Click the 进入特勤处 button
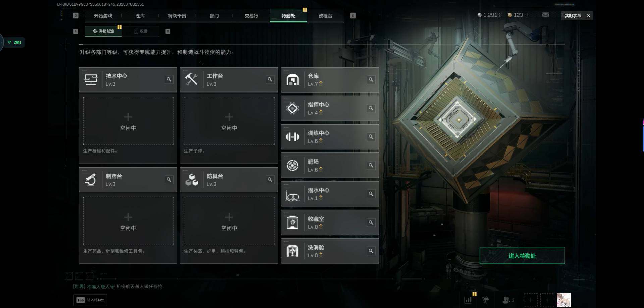The height and width of the screenshot is (308, 644). click(x=522, y=256)
